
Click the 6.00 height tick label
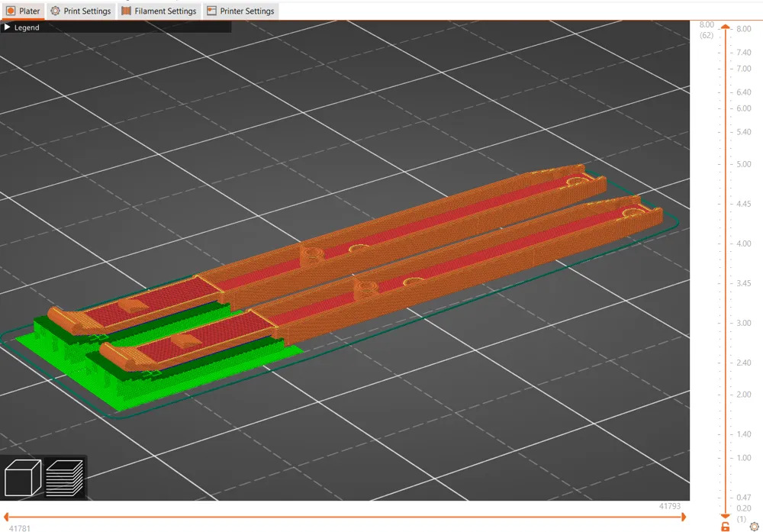tap(743, 108)
